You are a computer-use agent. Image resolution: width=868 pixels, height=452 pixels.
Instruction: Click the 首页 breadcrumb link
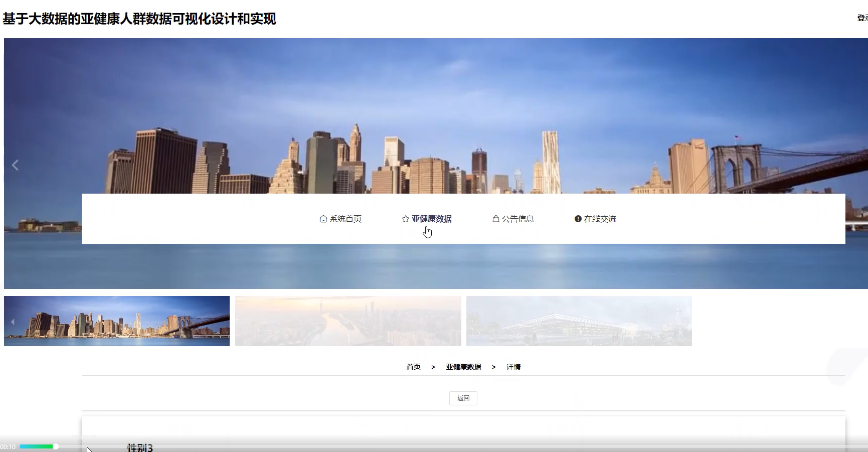[x=414, y=367]
